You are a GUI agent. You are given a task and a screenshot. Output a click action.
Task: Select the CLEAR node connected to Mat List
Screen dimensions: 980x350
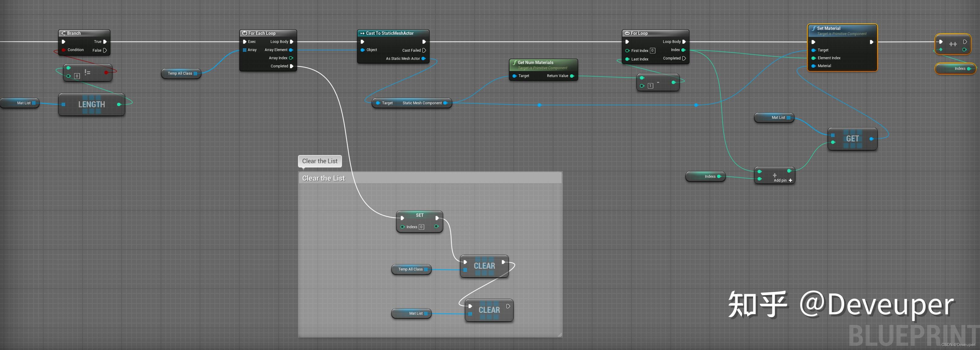[489, 310]
